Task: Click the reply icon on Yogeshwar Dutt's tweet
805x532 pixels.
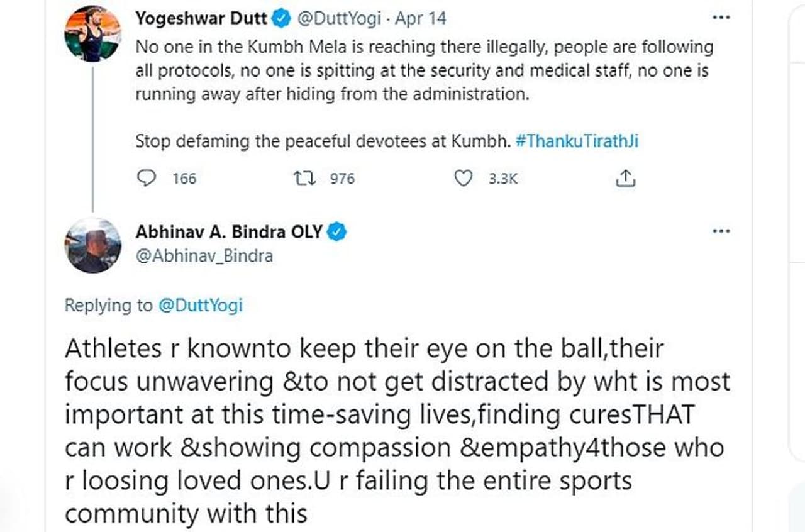Action: [147, 179]
